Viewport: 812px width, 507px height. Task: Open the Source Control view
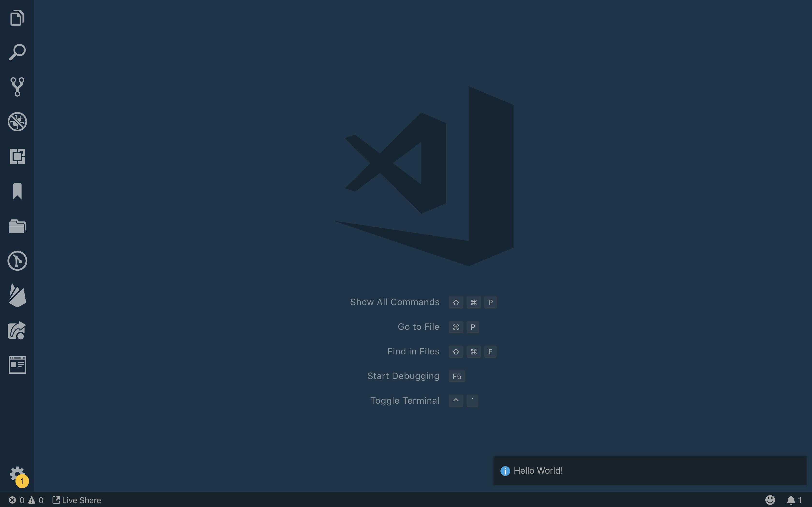tap(17, 86)
